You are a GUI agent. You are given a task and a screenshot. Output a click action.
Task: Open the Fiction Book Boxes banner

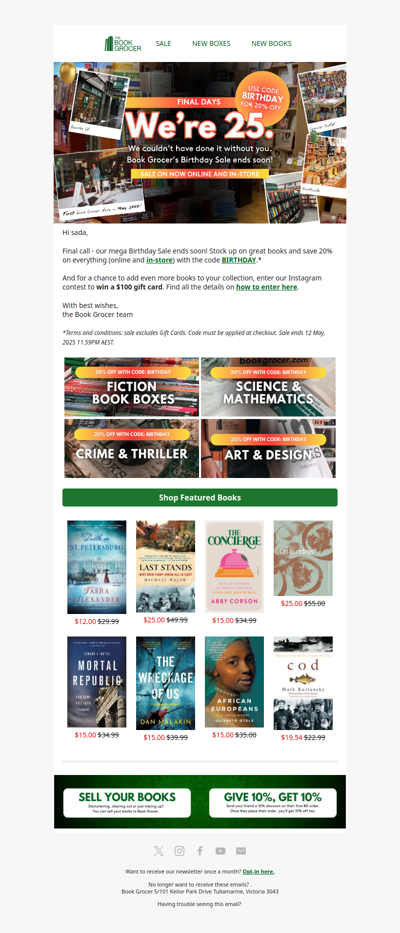click(x=132, y=387)
